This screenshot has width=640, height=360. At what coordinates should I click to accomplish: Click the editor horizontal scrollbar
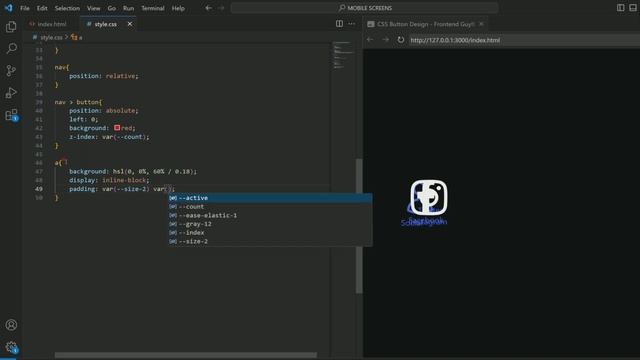pos(186,355)
